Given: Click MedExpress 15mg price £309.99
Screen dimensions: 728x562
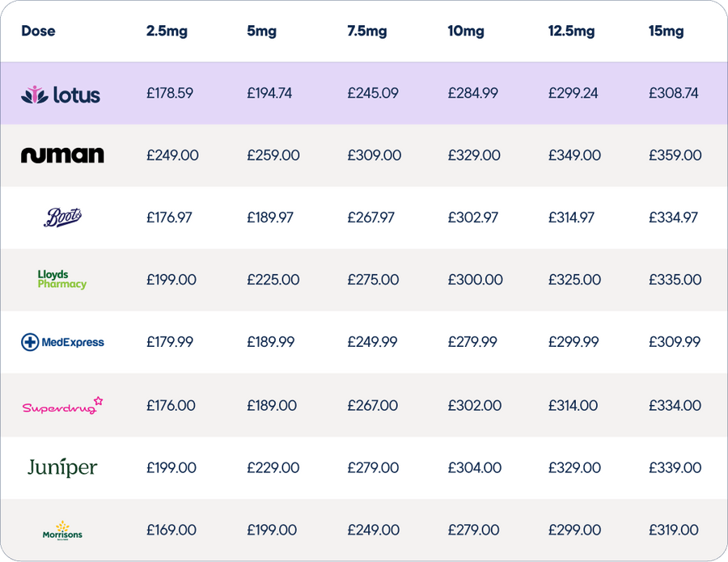Looking at the screenshot, I should [x=675, y=342].
